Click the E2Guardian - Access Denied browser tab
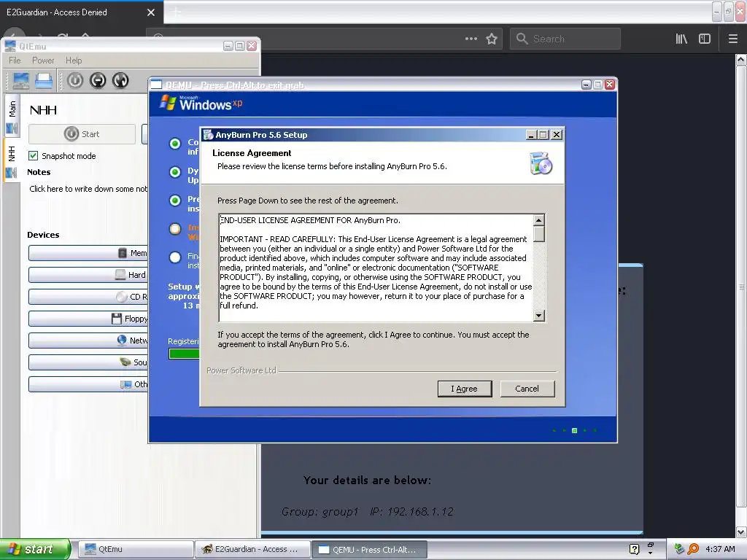 click(81, 12)
